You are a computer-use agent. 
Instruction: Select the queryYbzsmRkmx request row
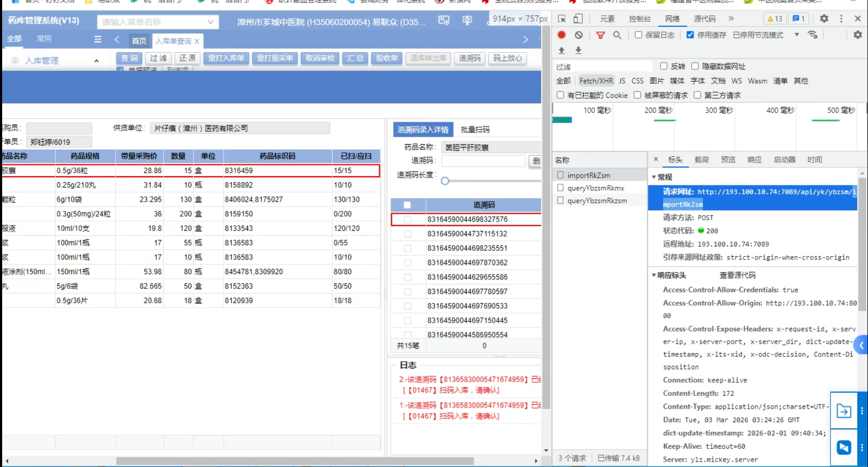(x=600, y=188)
